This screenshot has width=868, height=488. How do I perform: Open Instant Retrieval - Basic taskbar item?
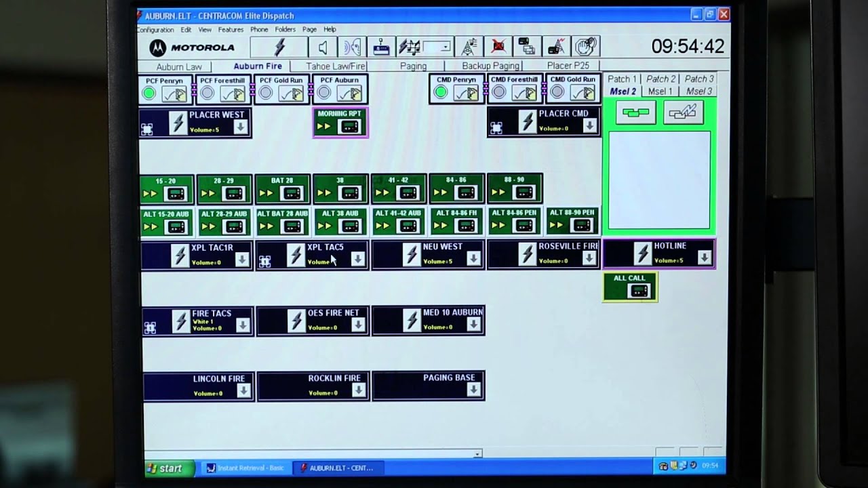[x=246, y=468]
